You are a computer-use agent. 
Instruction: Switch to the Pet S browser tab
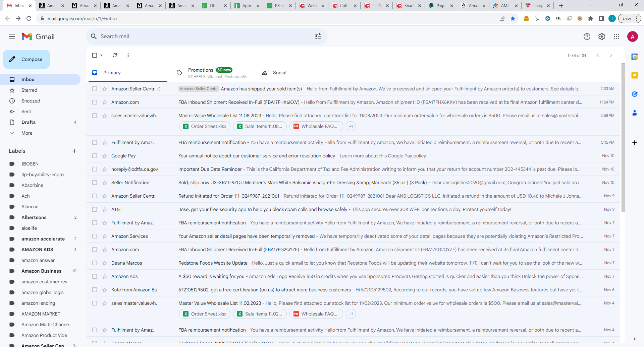(377, 6)
